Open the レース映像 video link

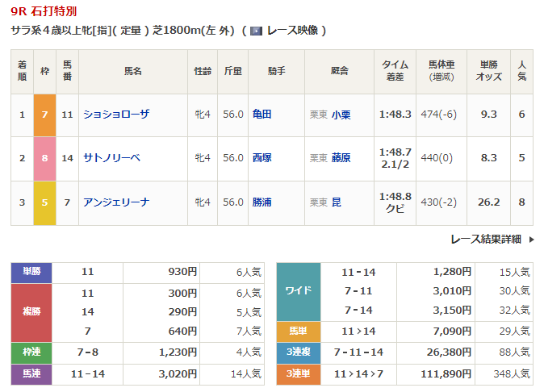291,31
